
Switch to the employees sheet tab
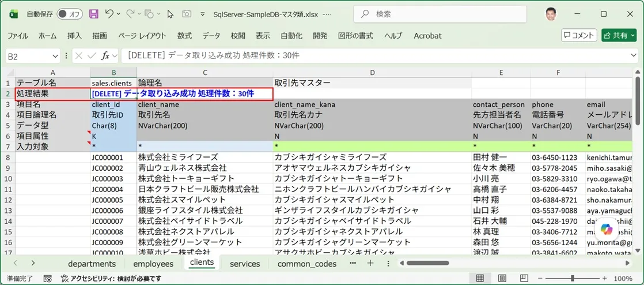click(153, 264)
